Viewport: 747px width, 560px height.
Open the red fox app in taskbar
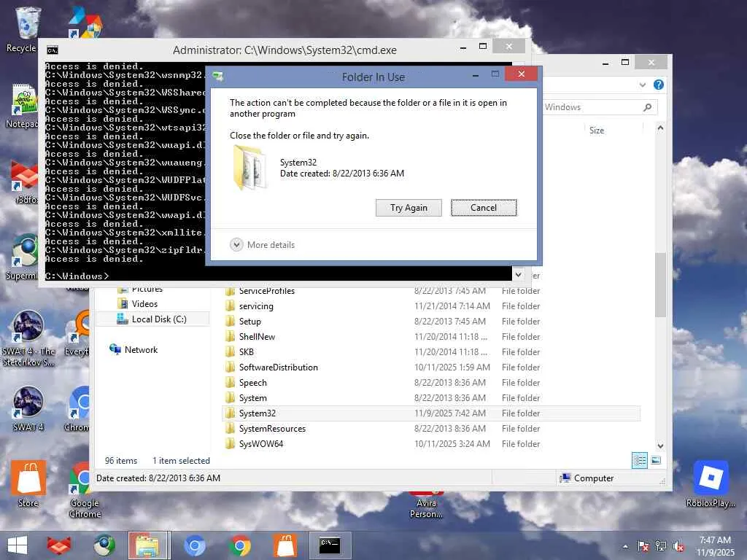58,545
